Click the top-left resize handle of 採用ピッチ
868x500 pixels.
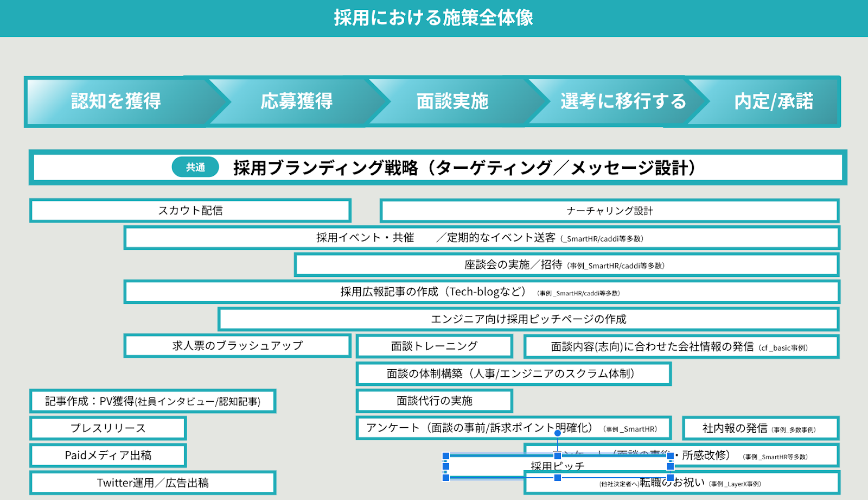[x=446, y=456]
